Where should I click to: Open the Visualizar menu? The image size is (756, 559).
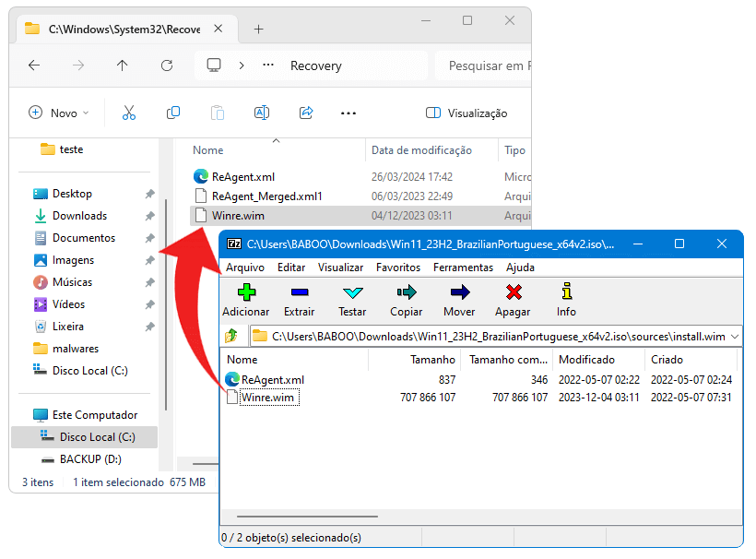[x=340, y=268]
